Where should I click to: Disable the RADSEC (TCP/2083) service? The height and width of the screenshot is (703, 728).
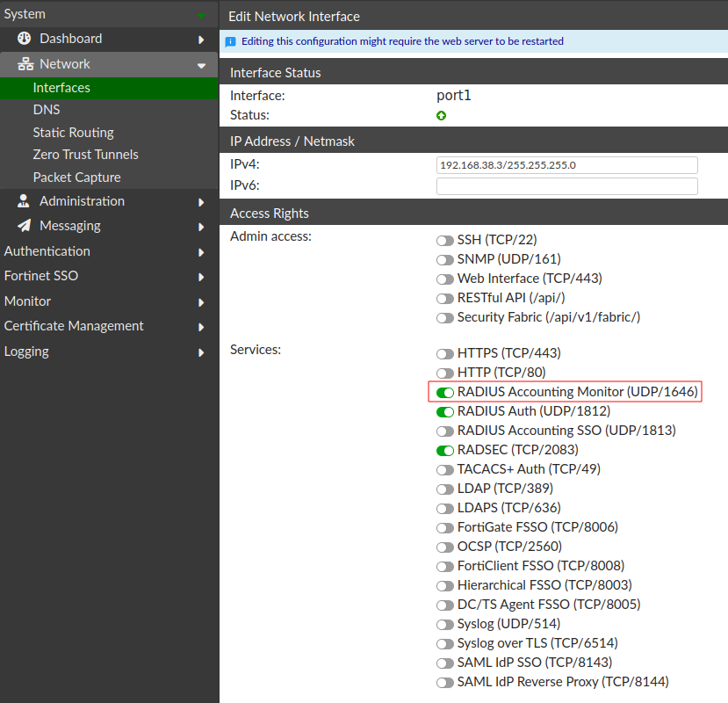(x=444, y=450)
